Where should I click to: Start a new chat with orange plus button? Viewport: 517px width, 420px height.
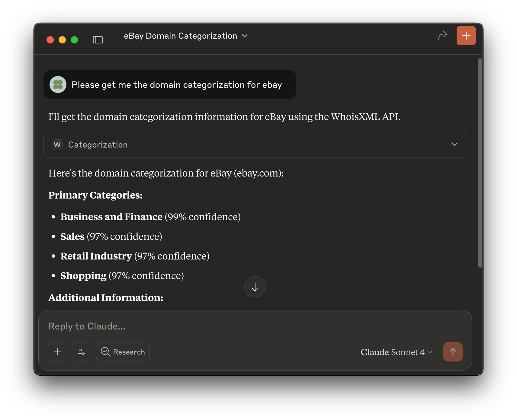point(466,36)
